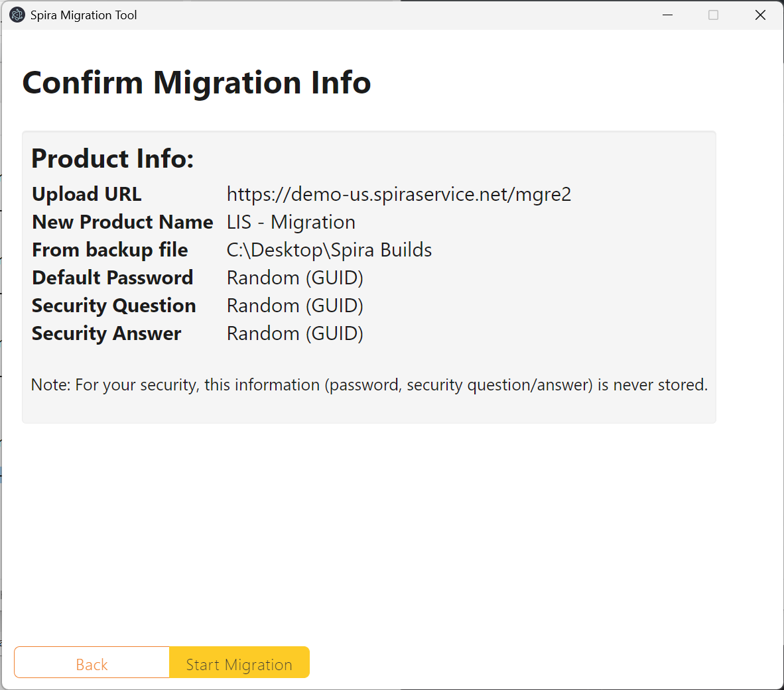This screenshot has width=784, height=690.
Task: Click the Default Password value Random (GUID)
Action: tap(295, 278)
